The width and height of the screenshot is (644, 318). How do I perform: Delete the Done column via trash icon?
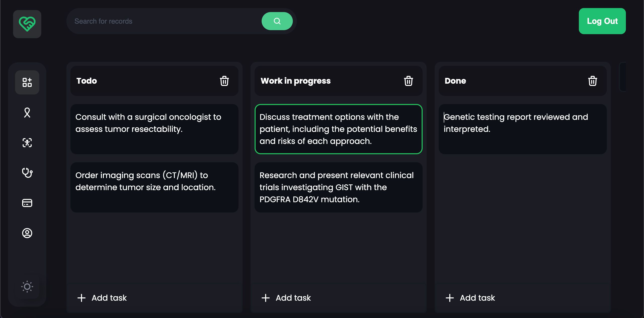(592, 81)
